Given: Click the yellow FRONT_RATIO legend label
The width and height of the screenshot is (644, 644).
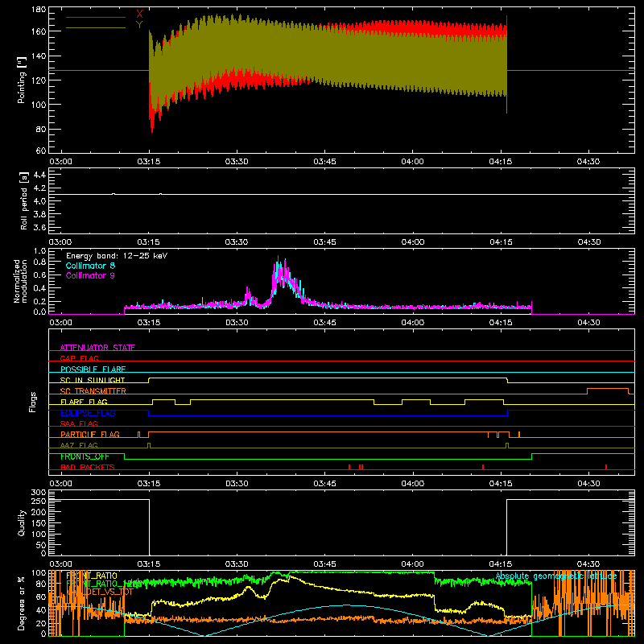Looking at the screenshot, I should click(92, 576).
